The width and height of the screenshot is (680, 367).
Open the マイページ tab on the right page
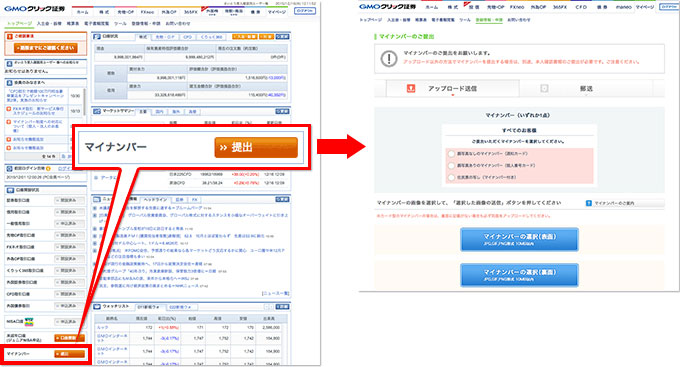coord(645,7)
